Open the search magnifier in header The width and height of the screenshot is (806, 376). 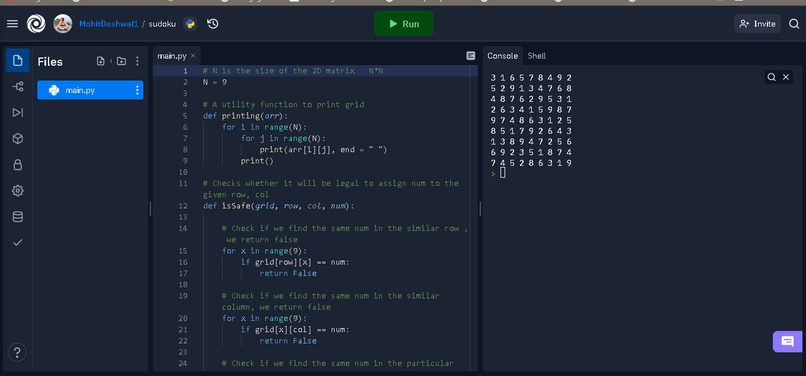794,24
